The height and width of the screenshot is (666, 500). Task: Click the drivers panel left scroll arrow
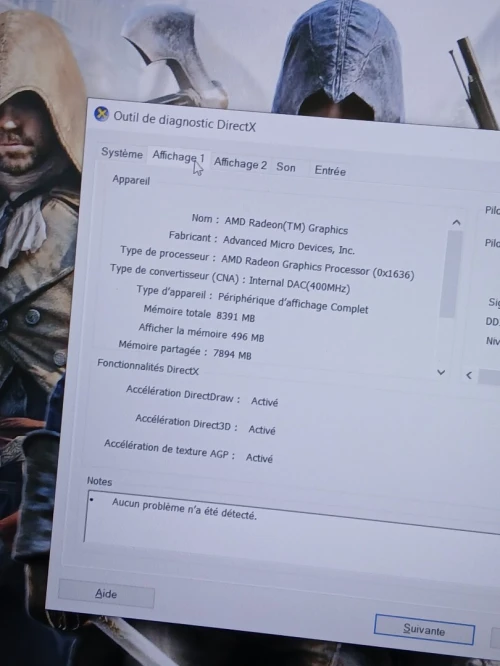[x=469, y=375]
